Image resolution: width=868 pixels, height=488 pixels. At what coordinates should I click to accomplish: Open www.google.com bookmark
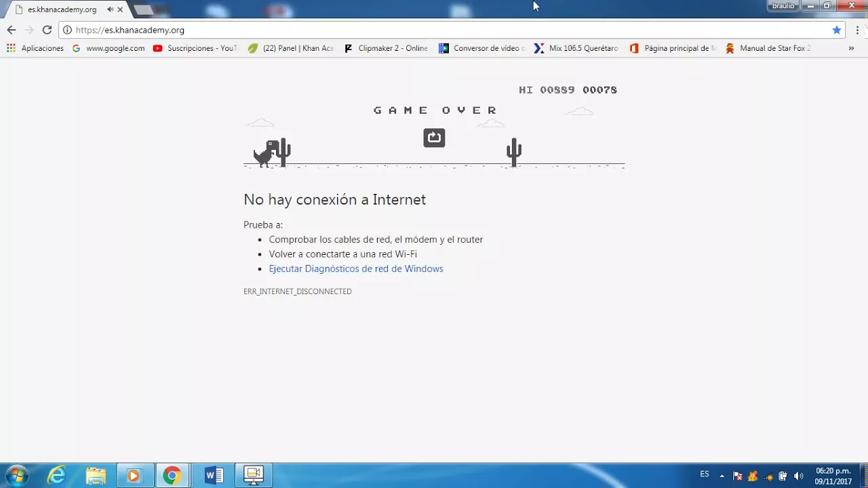108,48
